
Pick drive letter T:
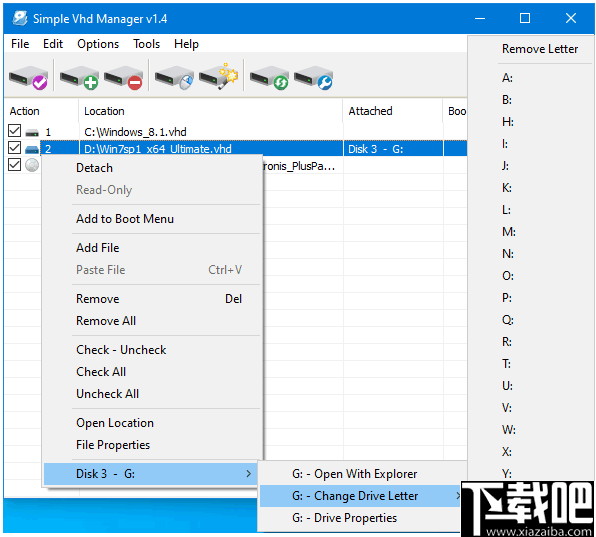(532, 364)
